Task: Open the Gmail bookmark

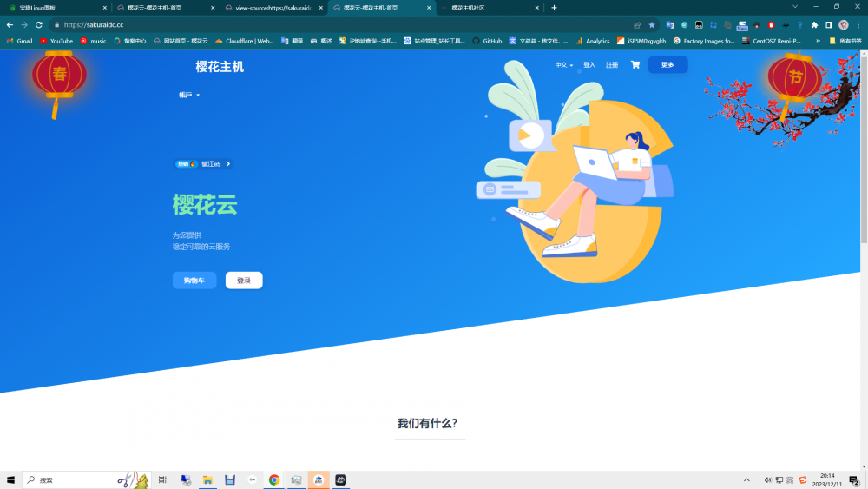Action: tap(19, 41)
